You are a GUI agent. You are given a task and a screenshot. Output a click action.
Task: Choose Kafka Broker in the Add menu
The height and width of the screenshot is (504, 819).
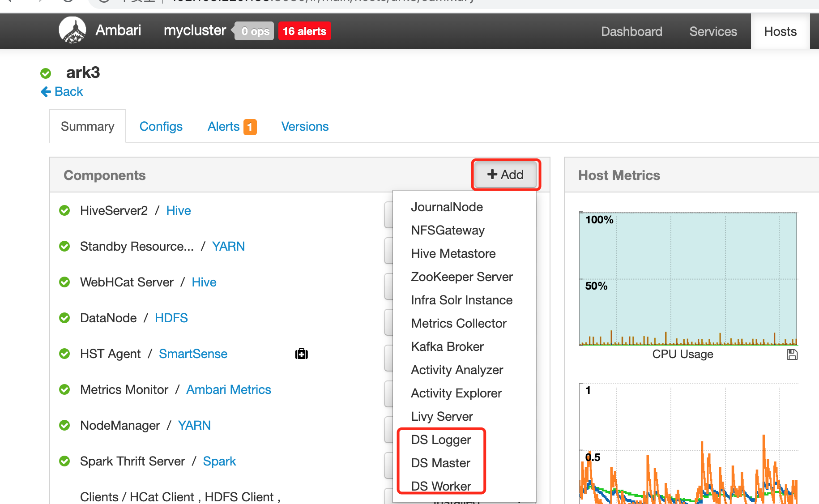(x=447, y=346)
